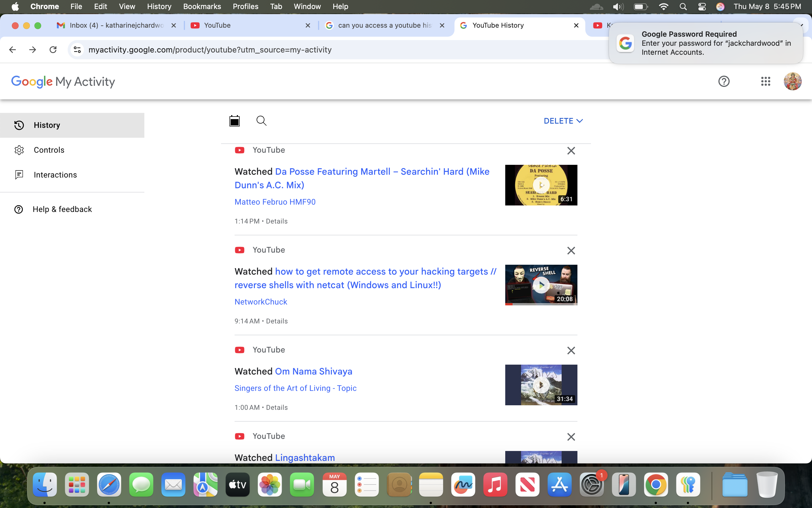Screen dimensions: 812x508
Task: Open Details for the 1:14 PM entry
Action: click(277, 222)
